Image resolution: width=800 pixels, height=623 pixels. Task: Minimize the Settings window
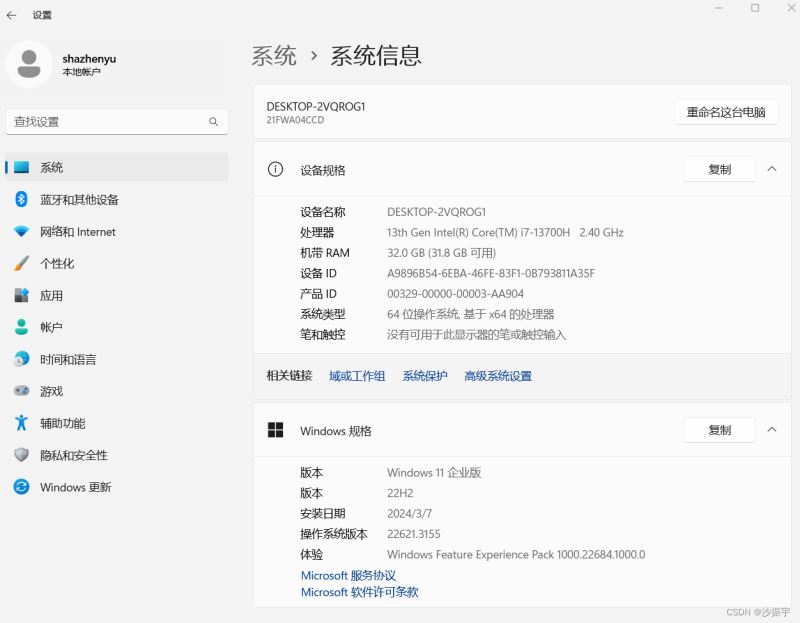(x=719, y=8)
